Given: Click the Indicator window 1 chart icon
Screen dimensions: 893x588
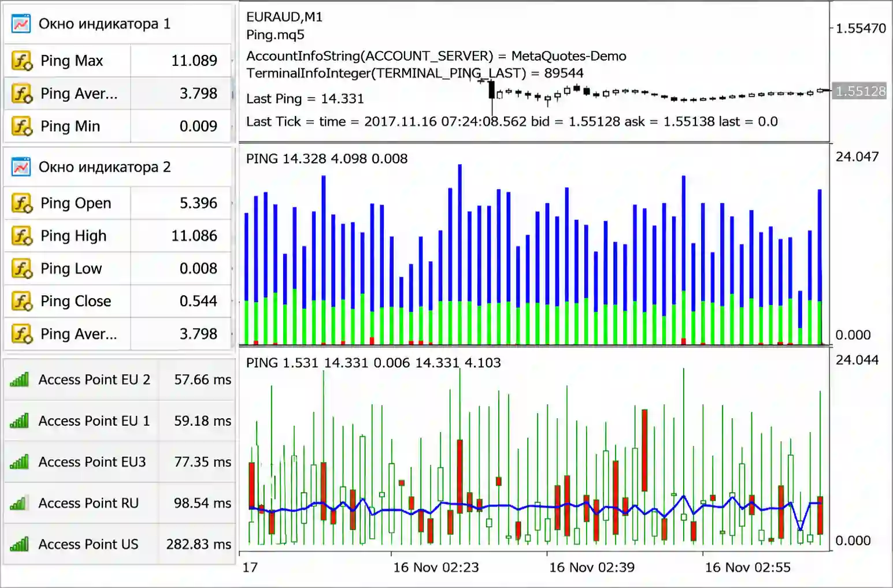Looking at the screenshot, I should click(21, 24).
